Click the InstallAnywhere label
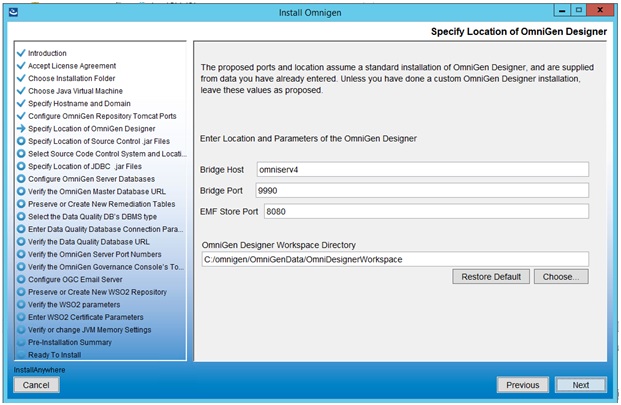This screenshot has height=405, width=621. 39,370
